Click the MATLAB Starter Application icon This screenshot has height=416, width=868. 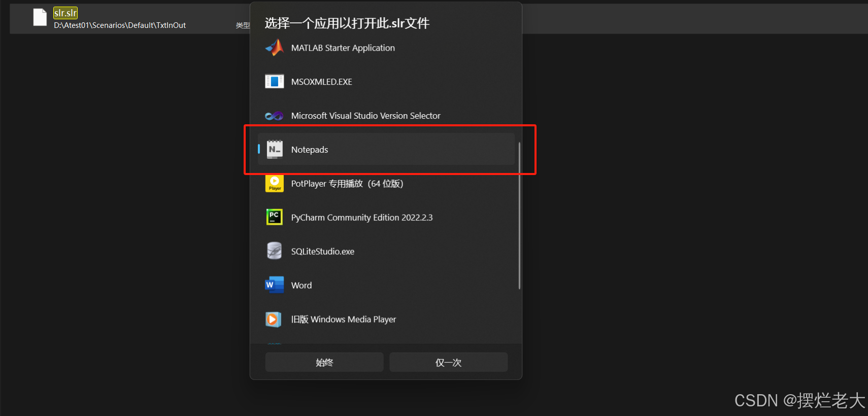point(275,48)
